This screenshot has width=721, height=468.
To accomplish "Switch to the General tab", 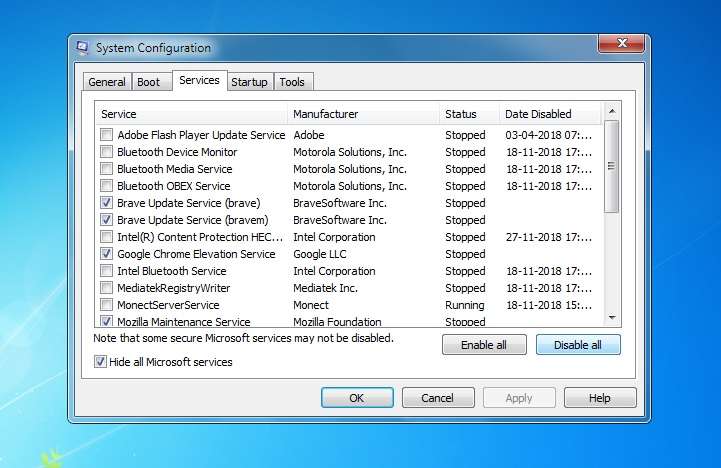I will pyautogui.click(x=107, y=82).
